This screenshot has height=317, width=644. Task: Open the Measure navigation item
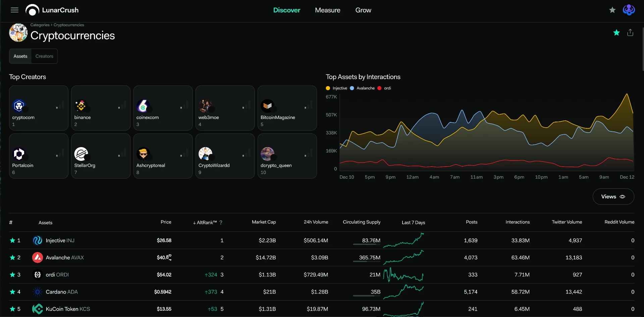(x=327, y=10)
